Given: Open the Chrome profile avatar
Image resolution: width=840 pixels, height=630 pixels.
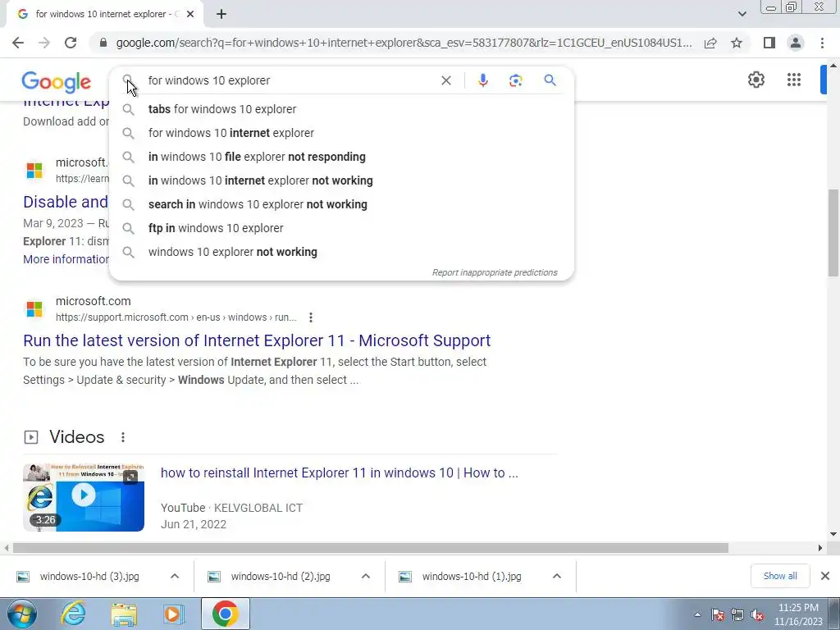Looking at the screenshot, I should coord(796,43).
